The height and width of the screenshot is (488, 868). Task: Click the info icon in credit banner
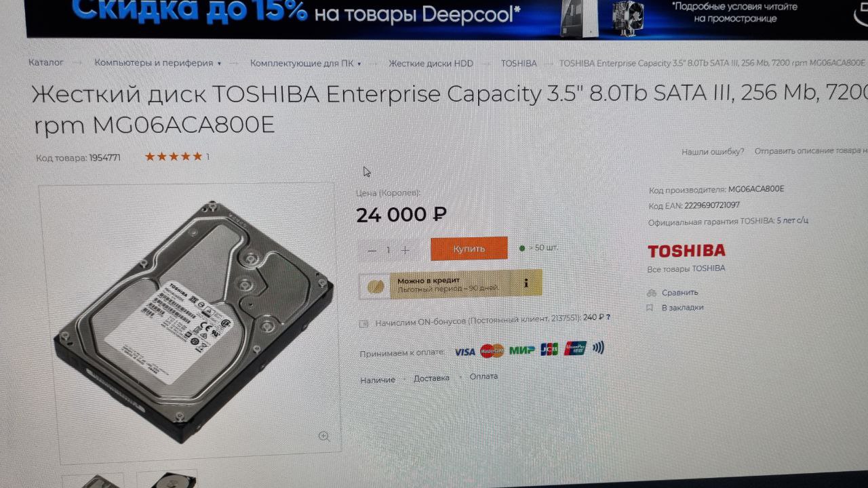pyautogui.click(x=526, y=283)
